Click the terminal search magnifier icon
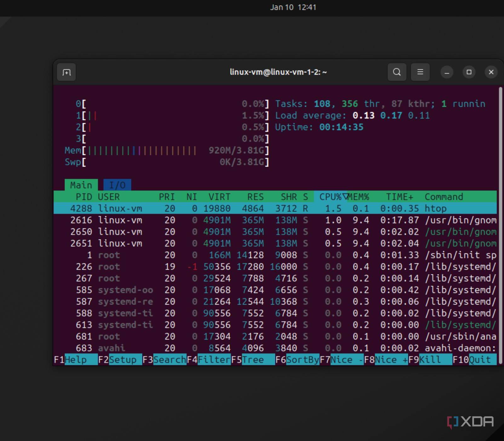 (397, 72)
